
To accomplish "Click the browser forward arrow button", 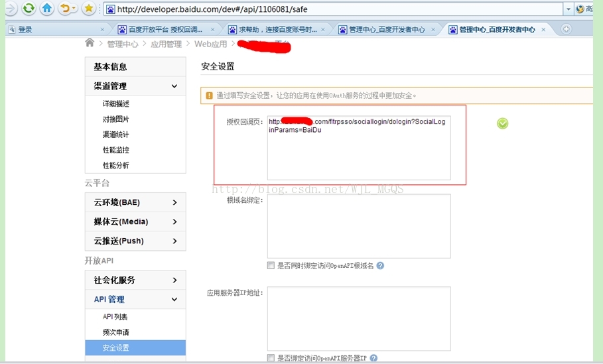I will (11, 9).
